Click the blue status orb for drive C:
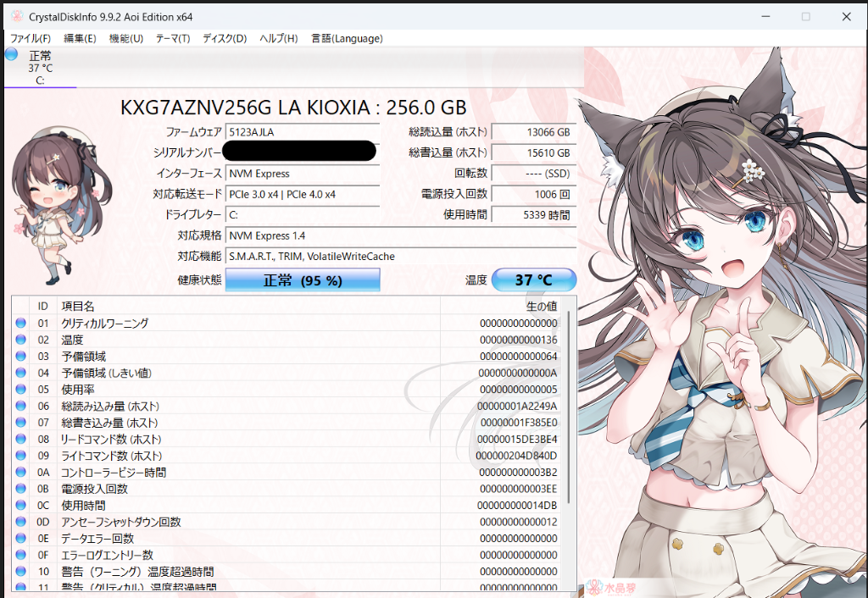This screenshot has width=868, height=598. 11,54
